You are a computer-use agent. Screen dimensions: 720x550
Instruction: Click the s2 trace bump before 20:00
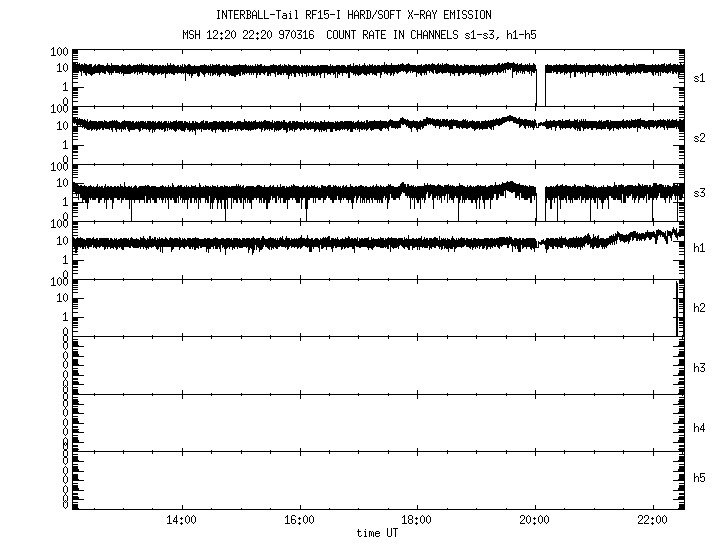tap(510, 119)
